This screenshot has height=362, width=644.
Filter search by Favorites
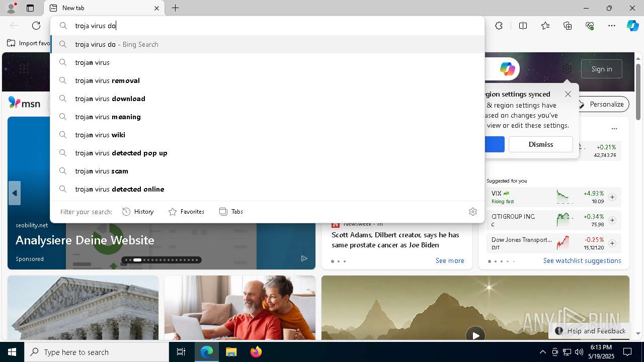[x=186, y=212]
